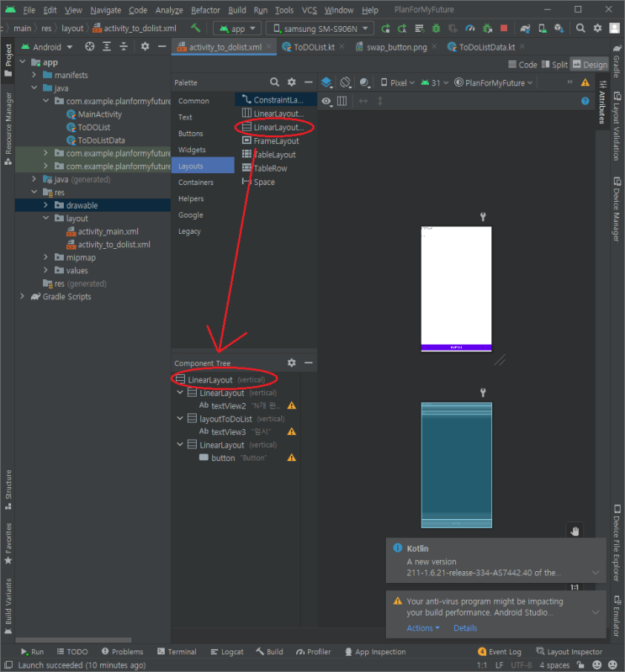
Task: Switch to swap_button.png tab
Action: pyautogui.click(x=395, y=47)
